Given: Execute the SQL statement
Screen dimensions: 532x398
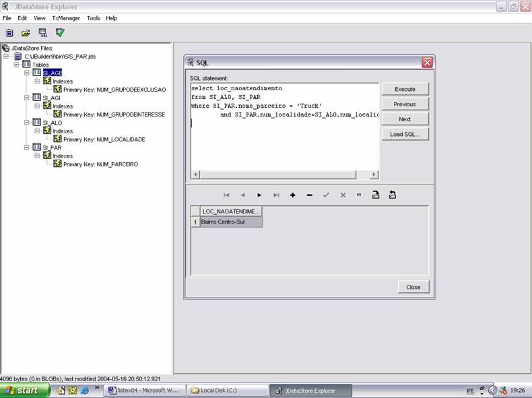Looking at the screenshot, I should 405,90.
